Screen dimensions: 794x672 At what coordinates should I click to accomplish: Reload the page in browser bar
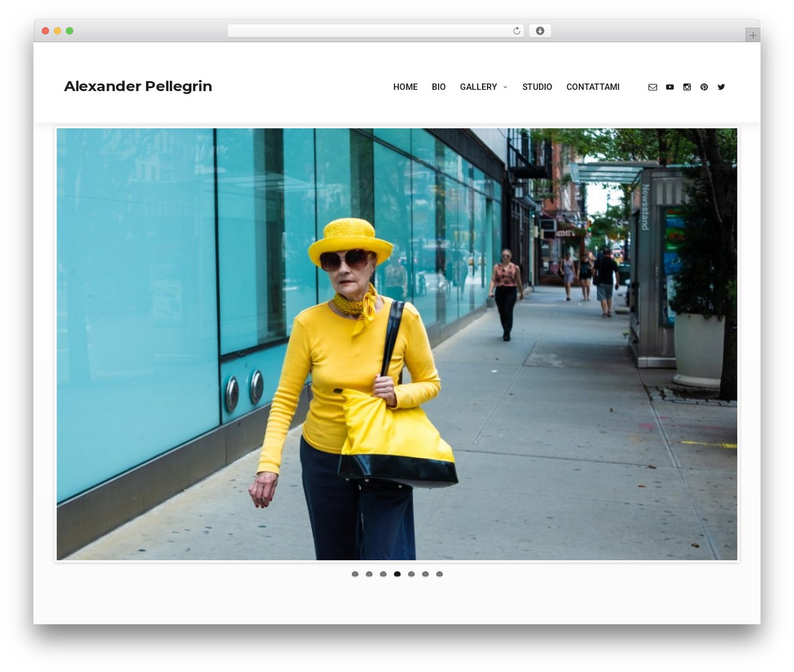(x=517, y=31)
